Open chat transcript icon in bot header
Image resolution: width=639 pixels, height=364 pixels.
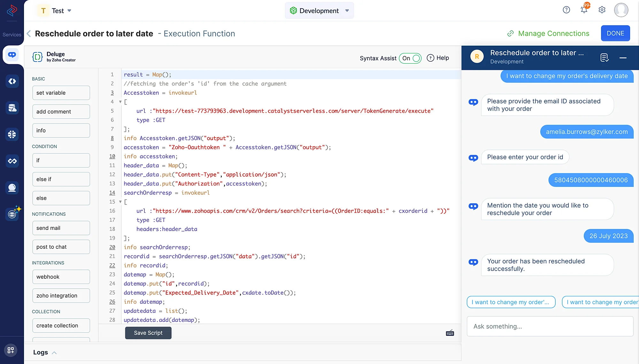tap(604, 57)
